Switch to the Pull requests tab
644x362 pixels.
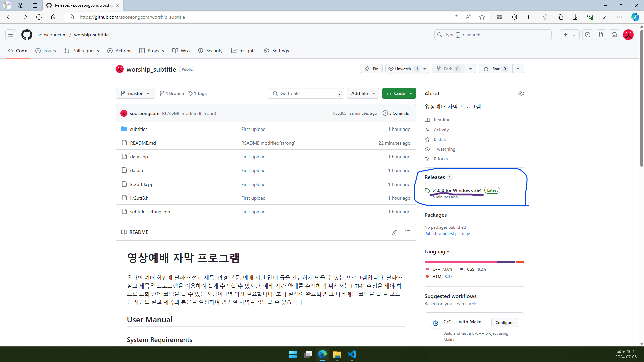(82, 51)
